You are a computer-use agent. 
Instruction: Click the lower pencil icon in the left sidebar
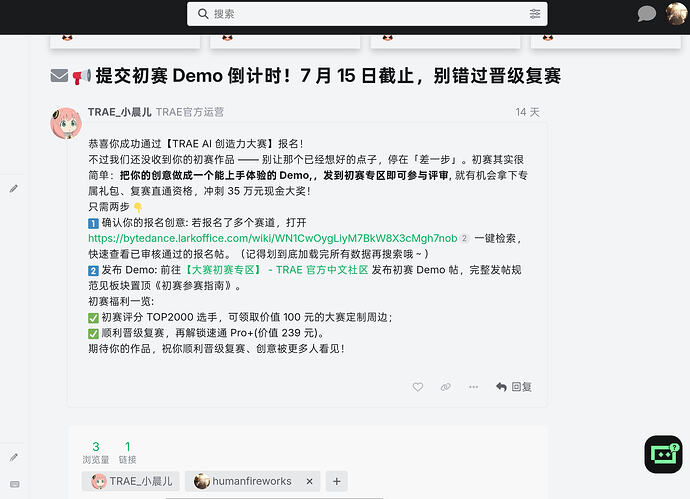coord(14,457)
